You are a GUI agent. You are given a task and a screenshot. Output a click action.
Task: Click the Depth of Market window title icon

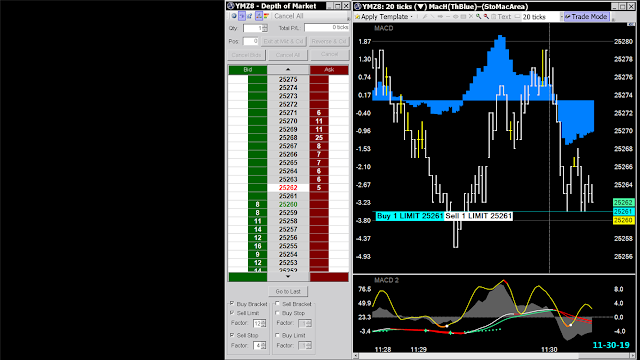click(x=231, y=6)
